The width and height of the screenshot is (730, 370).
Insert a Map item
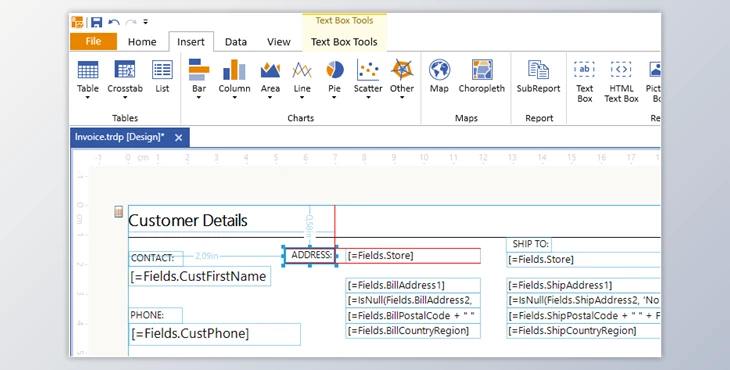[x=439, y=75]
